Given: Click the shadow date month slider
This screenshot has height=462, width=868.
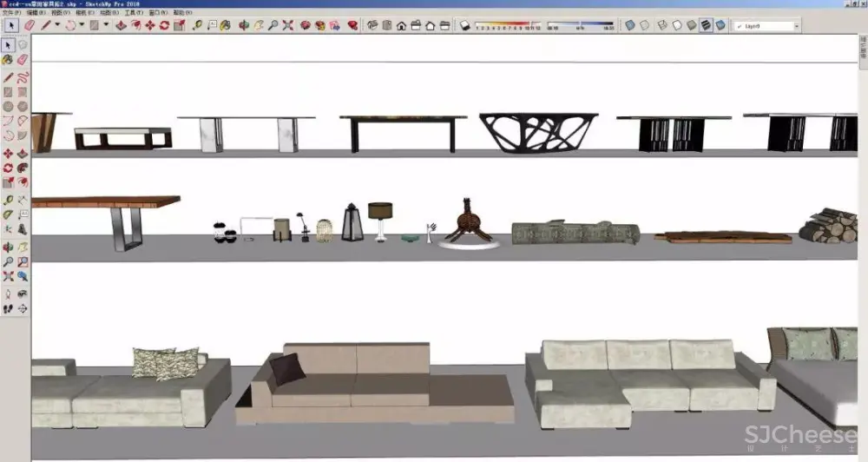Looking at the screenshot, I should pos(507,26).
